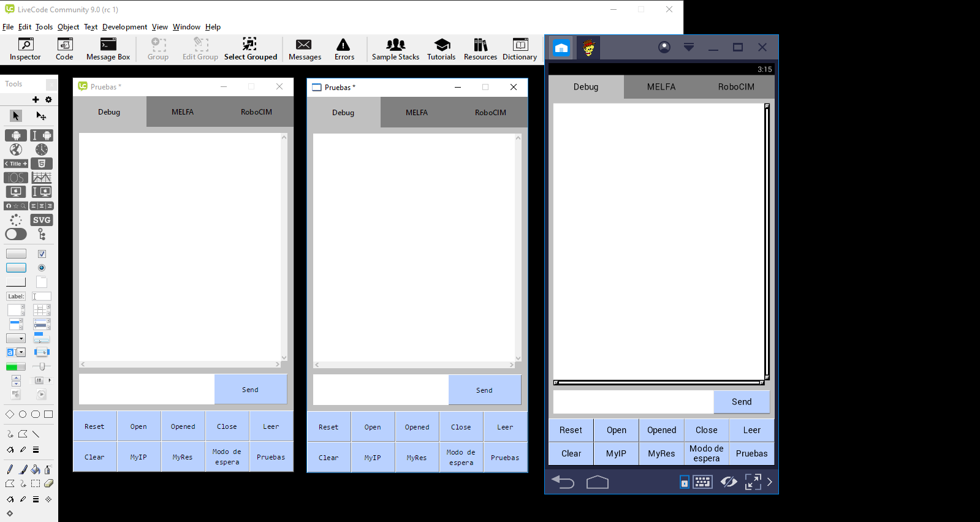Open Sample Stacks
This screenshot has height=522, width=980.
395,49
